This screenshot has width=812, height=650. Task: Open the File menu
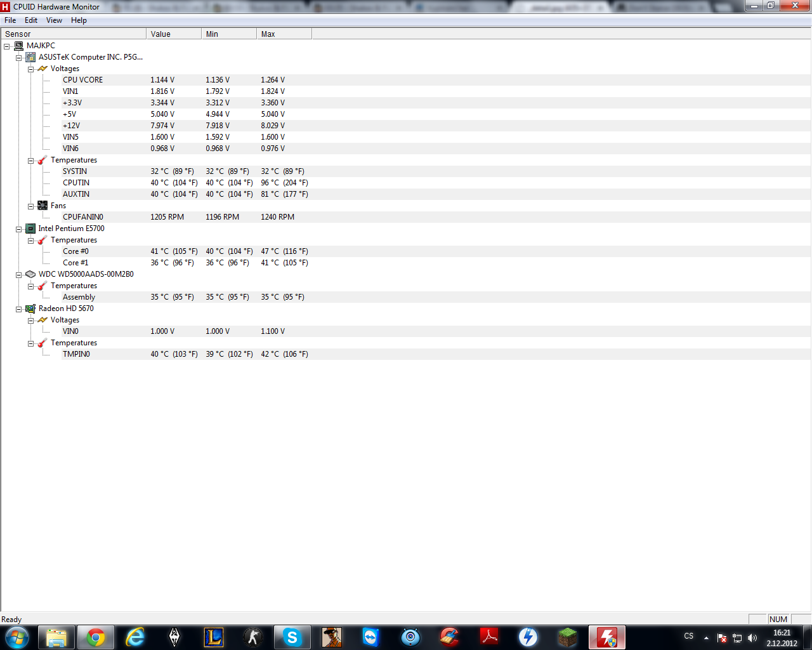click(x=10, y=20)
